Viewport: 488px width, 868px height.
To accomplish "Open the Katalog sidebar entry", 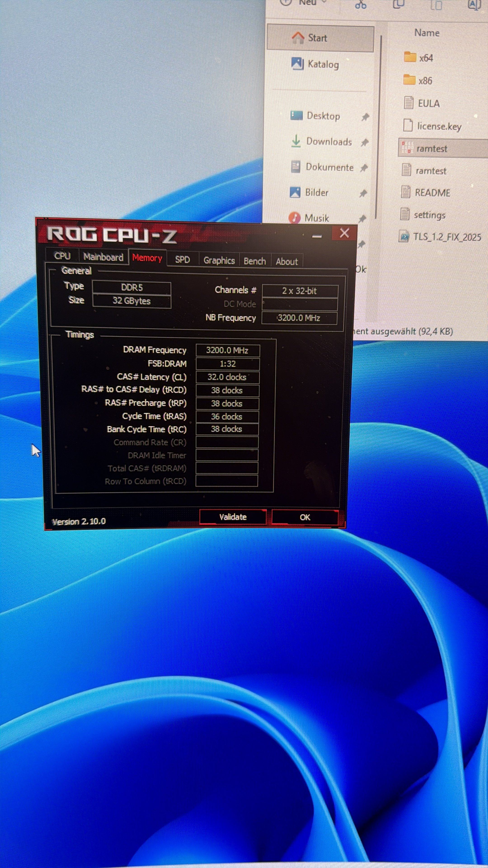I will click(x=323, y=64).
